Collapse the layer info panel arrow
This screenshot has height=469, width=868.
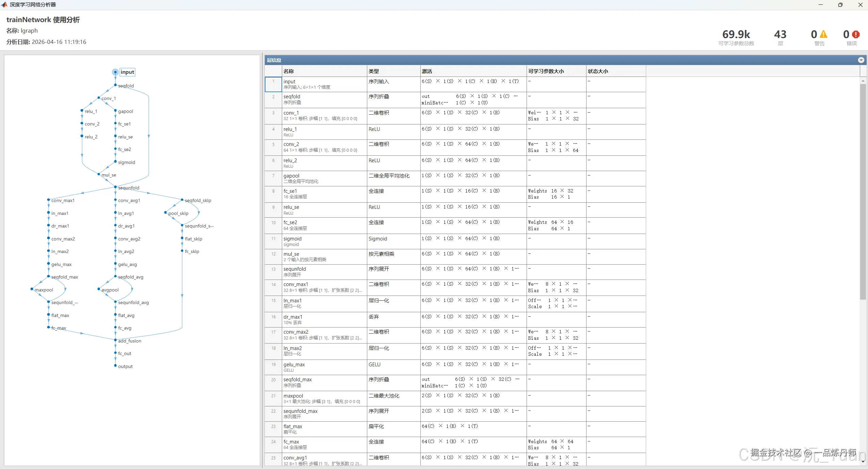tap(861, 60)
